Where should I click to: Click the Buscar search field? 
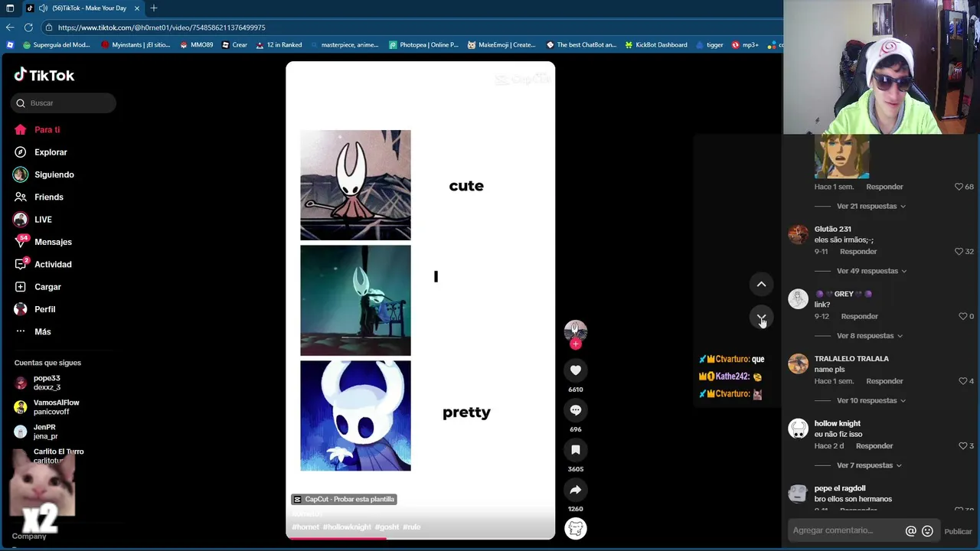coord(64,103)
